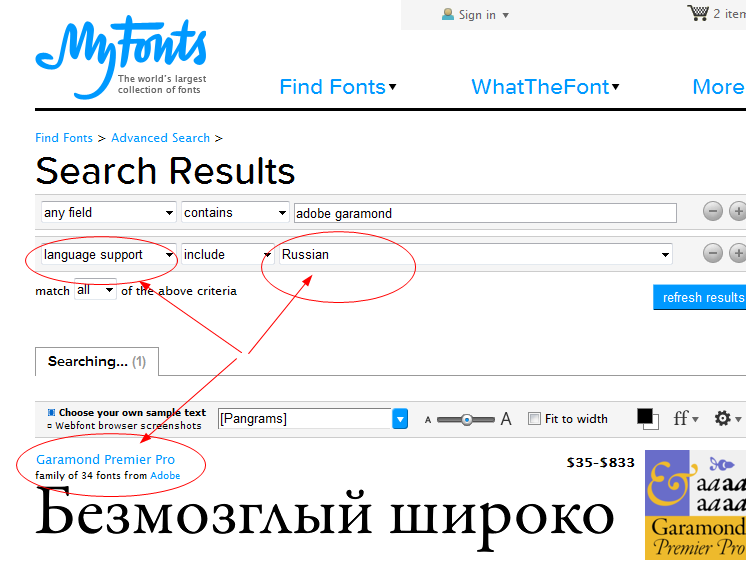Open the More navigation menu
Viewport: 746px width, 586px height.
[x=719, y=87]
